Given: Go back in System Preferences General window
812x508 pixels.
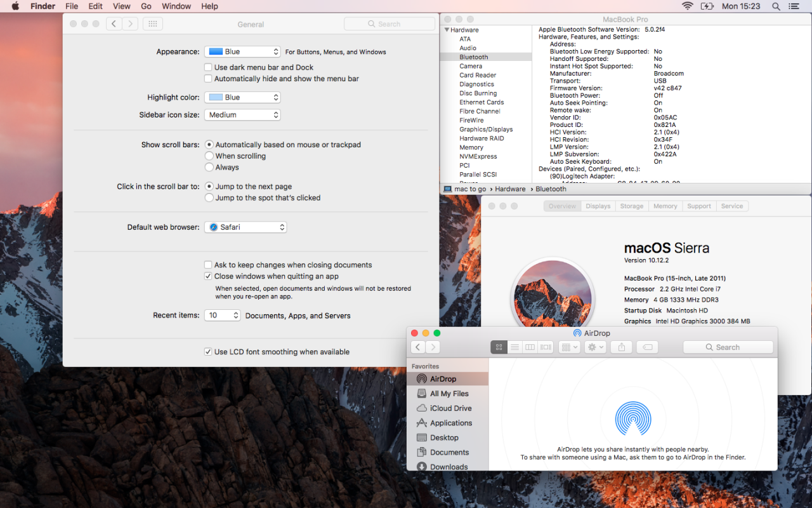Looking at the screenshot, I should click(x=114, y=24).
